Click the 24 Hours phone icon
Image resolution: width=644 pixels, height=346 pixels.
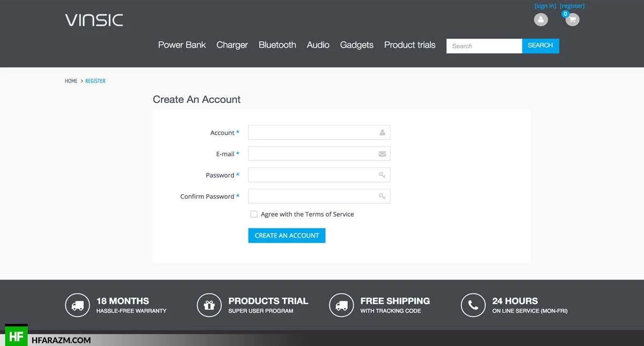click(473, 305)
